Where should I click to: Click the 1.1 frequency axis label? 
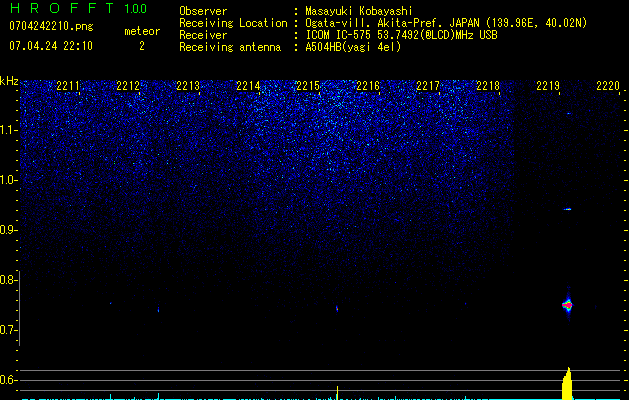point(8,130)
